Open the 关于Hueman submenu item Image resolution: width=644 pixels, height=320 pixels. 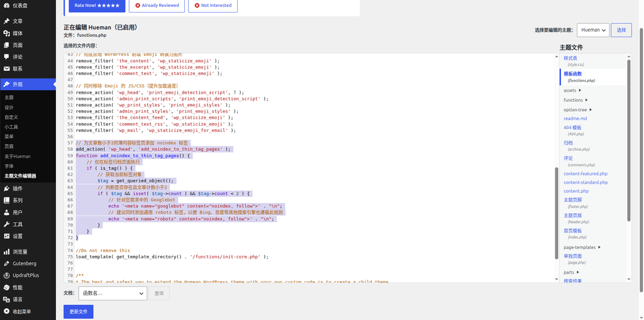(17, 157)
